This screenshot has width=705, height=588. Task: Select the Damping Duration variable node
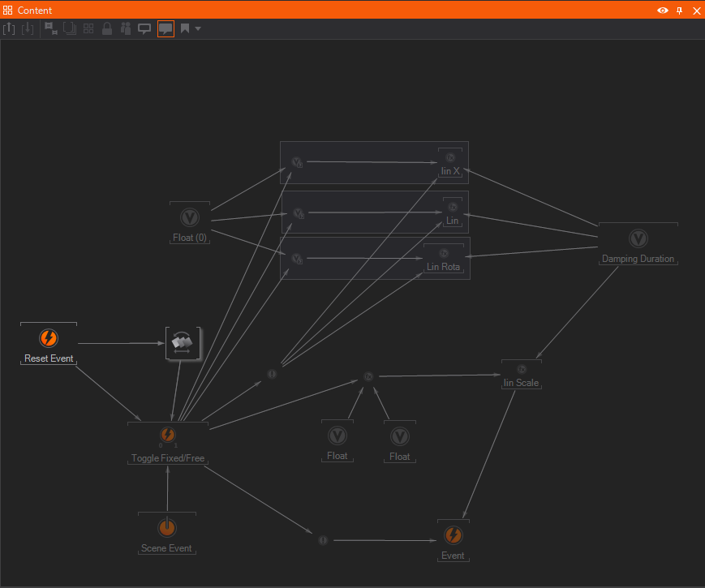click(638, 239)
